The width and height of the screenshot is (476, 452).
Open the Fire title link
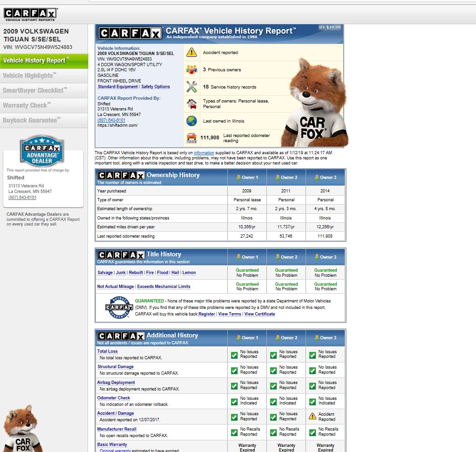coord(150,273)
